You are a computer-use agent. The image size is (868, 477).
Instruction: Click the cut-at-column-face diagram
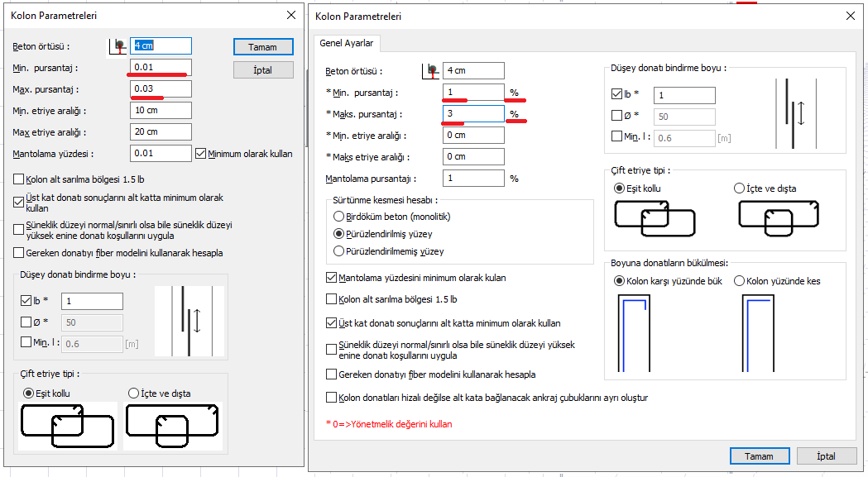click(x=758, y=333)
